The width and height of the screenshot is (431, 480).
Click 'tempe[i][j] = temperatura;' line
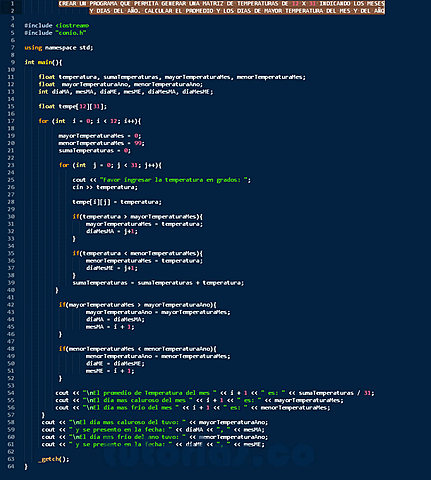117,202
